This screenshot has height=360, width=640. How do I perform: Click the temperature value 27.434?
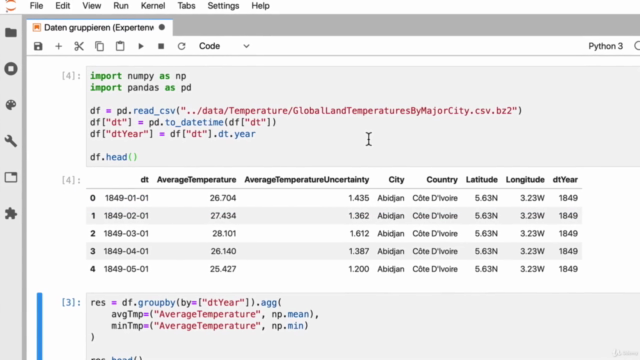point(223,216)
